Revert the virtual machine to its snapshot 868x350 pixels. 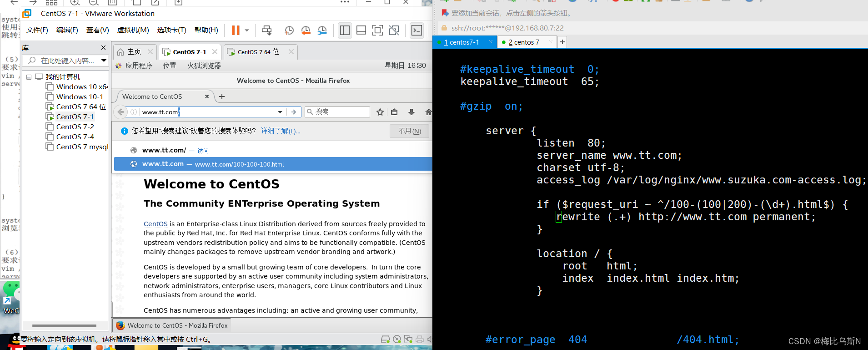point(306,30)
